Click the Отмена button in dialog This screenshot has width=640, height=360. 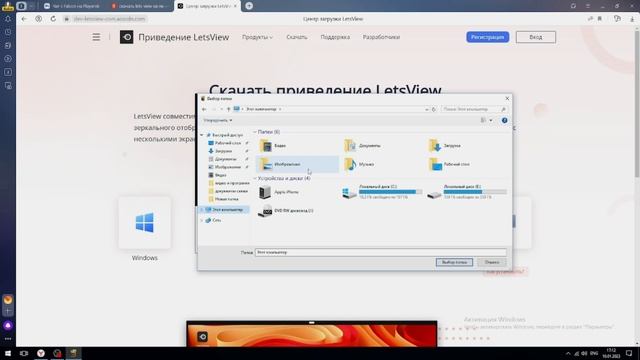click(x=492, y=262)
